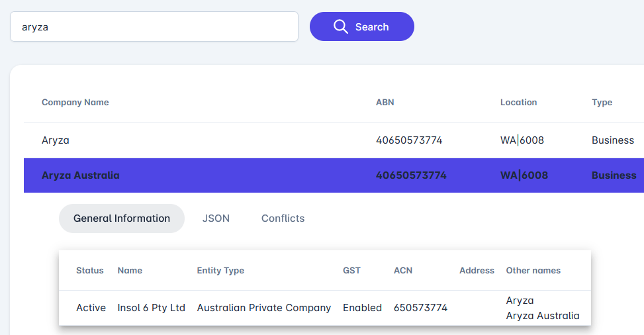Viewport: 644px width, 335px height.
Task: Open the General Information tab
Action: point(122,218)
